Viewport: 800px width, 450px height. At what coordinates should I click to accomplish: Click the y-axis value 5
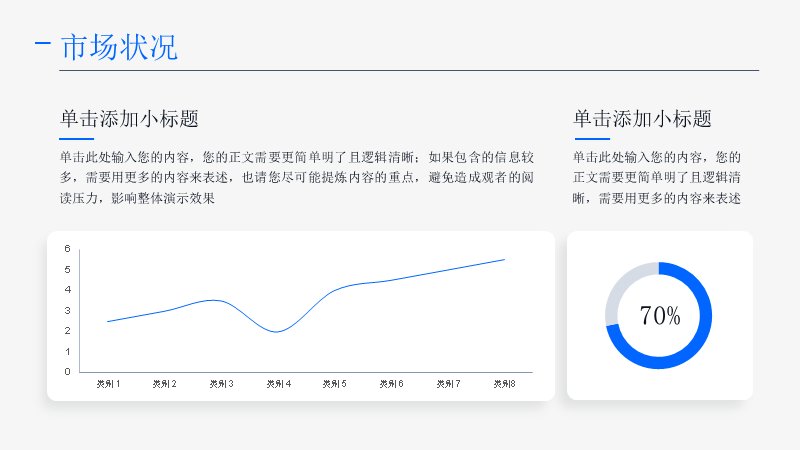(67, 269)
